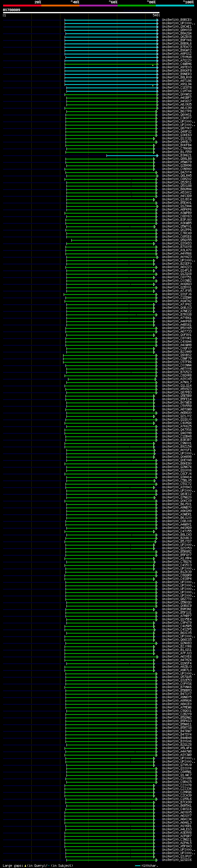Select the UniRef100_Q00WS2 label
The image size is (197, 868).
[176, 94]
